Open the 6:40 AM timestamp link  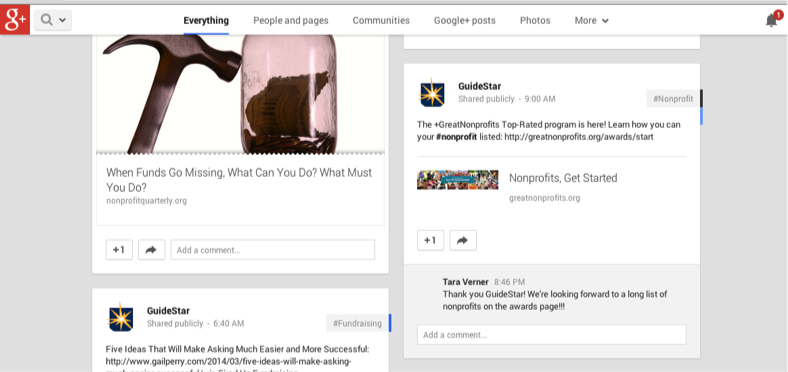click(x=229, y=324)
